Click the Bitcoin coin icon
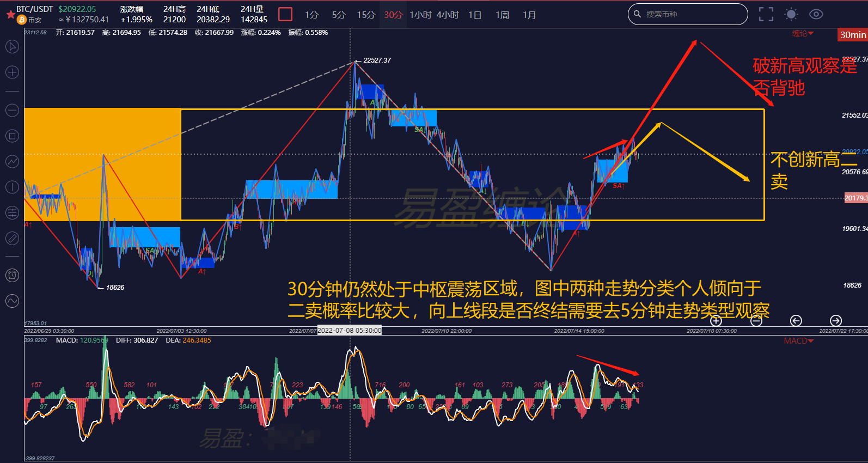 point(22,20)
